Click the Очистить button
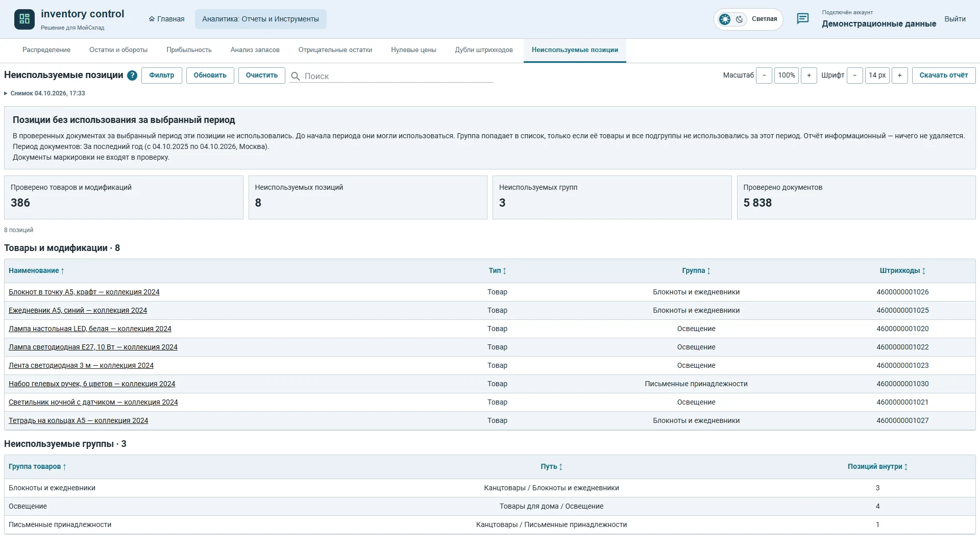The height and width of the screenshot is (551, 980). [262, 76]
